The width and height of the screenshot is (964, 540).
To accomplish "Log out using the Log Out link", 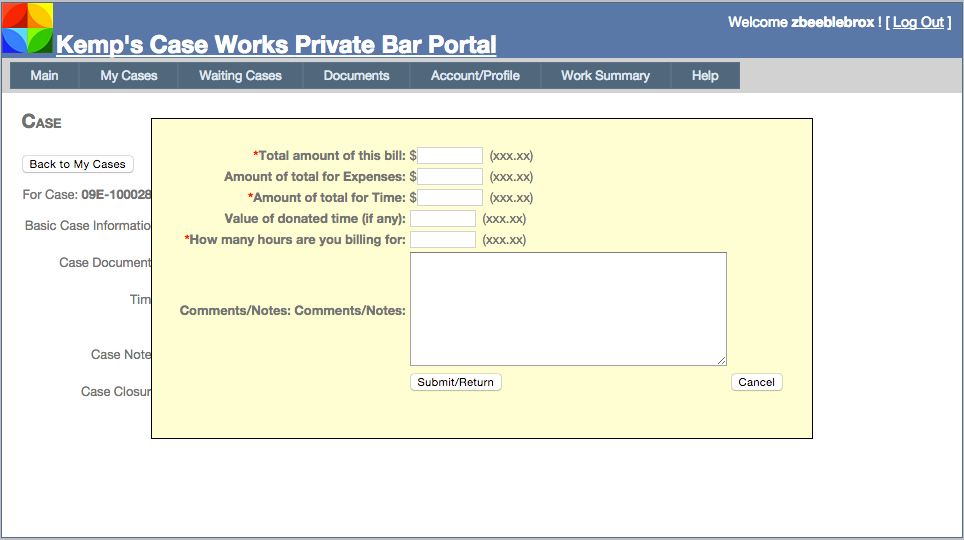I will [x=918, y=22].
